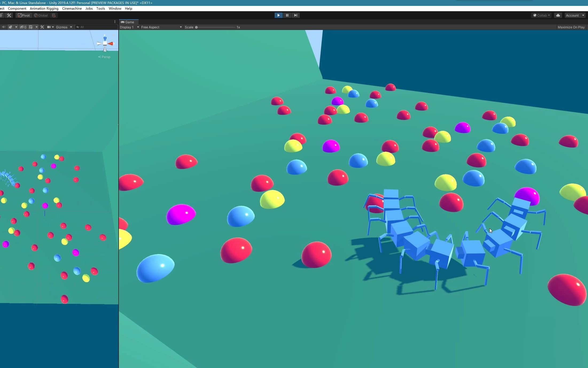Viewport: 588px width, 368px height.
Task: Toggle scene visibility with the crossed-eye icon
Action: point(22,27)
